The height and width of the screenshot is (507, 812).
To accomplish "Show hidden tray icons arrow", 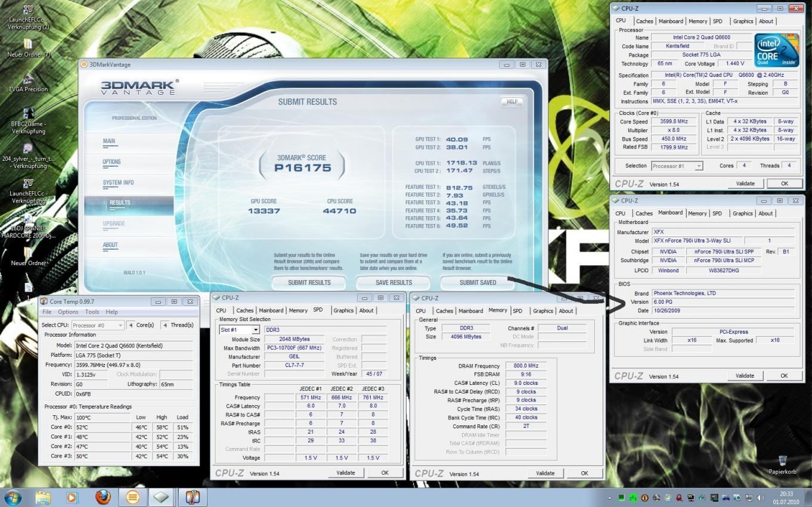I will pyautogui.click(x=610, y=497).
